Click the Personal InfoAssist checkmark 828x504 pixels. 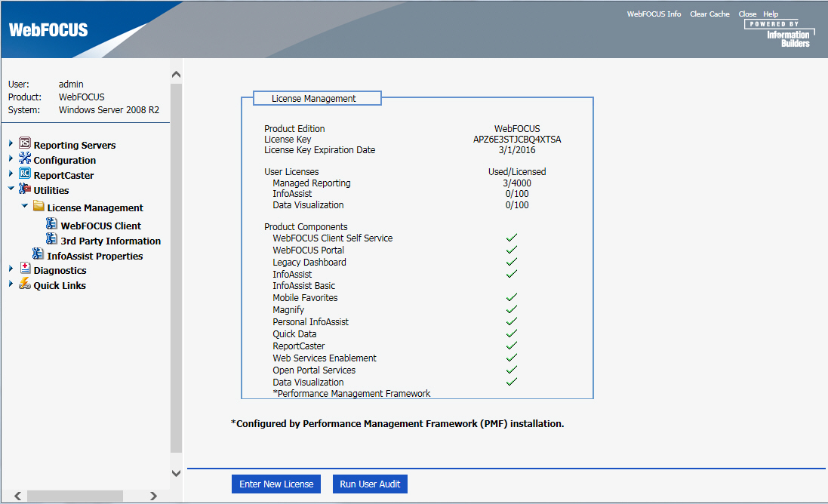coord(512,321)
